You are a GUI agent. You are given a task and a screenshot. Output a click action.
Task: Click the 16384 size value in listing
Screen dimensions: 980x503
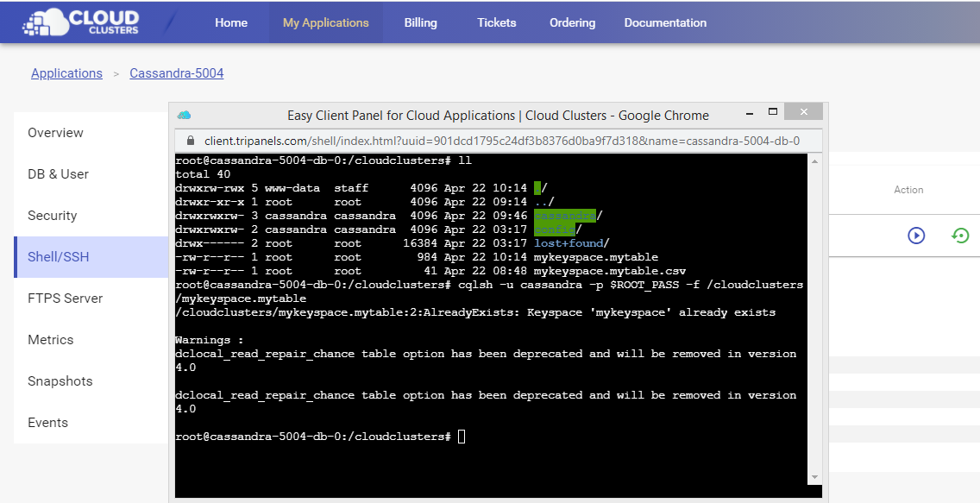[x=420, y=243]
